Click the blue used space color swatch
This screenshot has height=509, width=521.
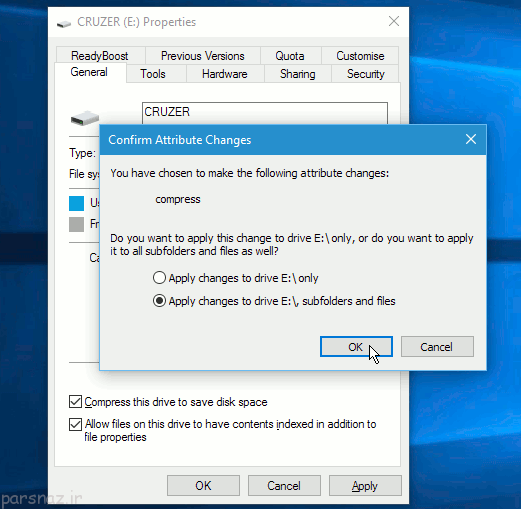76,203
